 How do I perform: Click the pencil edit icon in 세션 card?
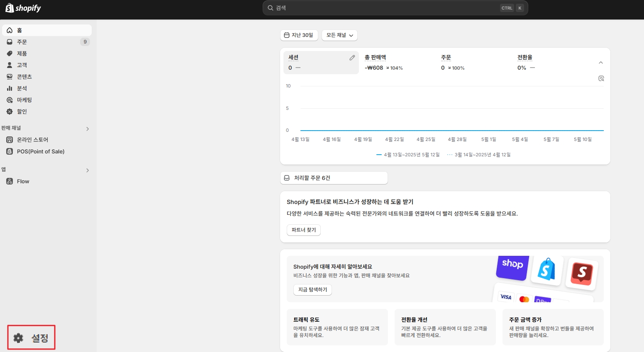tap(352, 58)
